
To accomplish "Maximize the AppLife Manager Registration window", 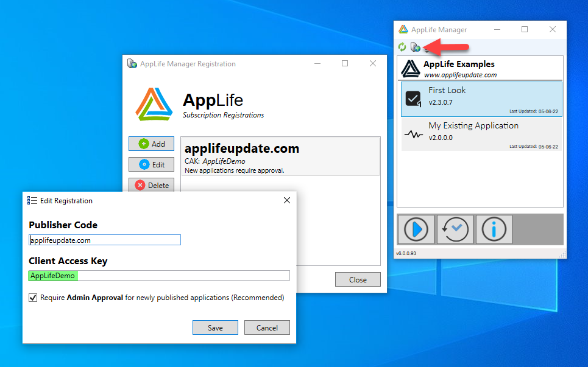I will [x=345, y=64].
